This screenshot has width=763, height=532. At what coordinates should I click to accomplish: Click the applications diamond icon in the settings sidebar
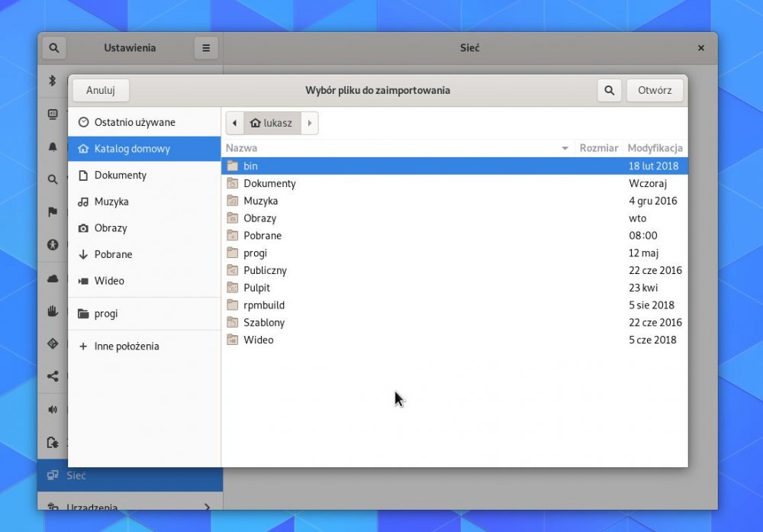[x=53, y=343]
